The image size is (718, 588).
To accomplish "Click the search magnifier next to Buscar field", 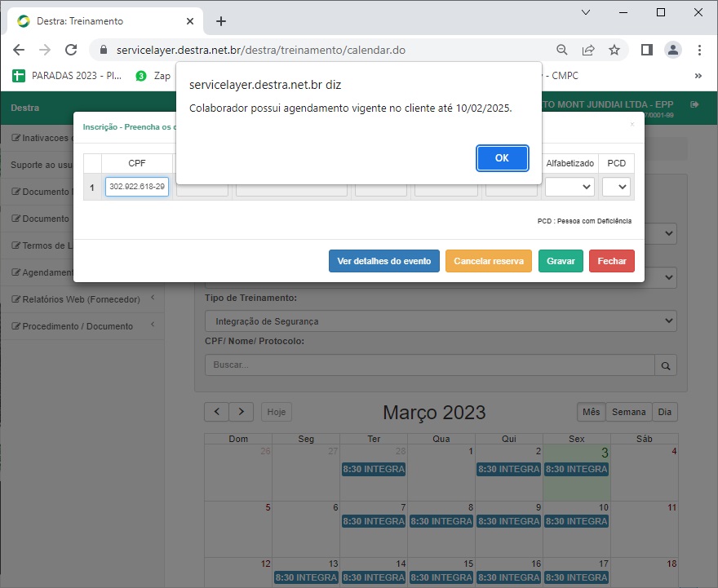I will [666, 365].
